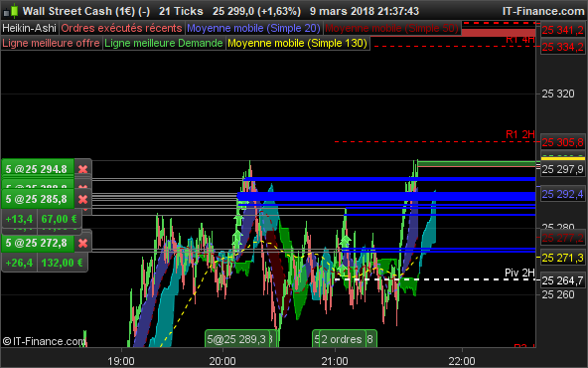
Task: Select Moyenne mobile (Simple 50) label
Action: click(x=392, y=28)
